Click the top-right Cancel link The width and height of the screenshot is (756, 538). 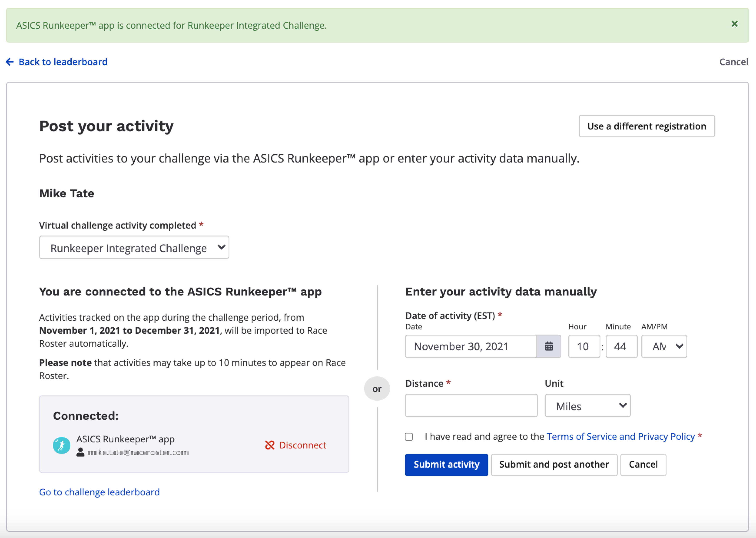pos(733,62)
